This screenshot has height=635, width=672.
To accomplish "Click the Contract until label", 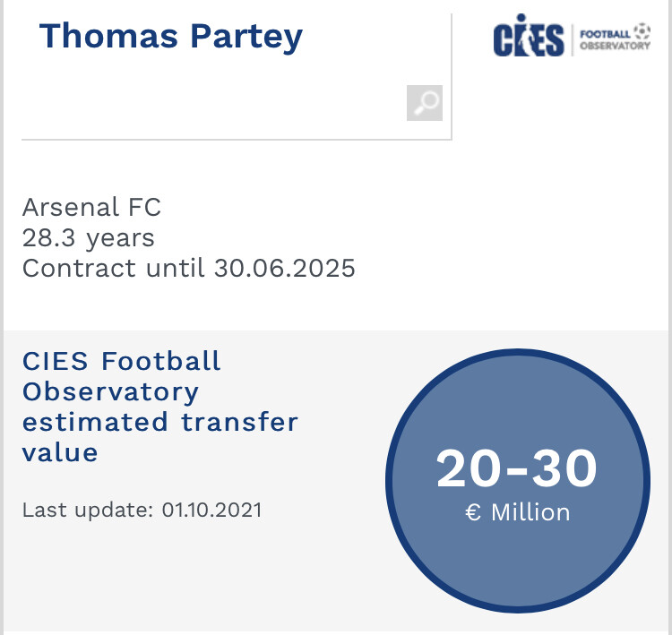I will coord(113,268).
